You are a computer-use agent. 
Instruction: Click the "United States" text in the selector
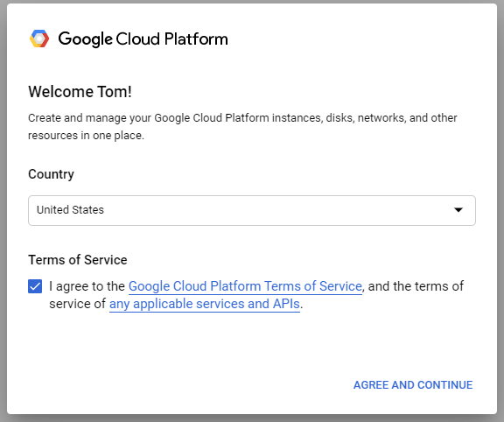point(70,210)
